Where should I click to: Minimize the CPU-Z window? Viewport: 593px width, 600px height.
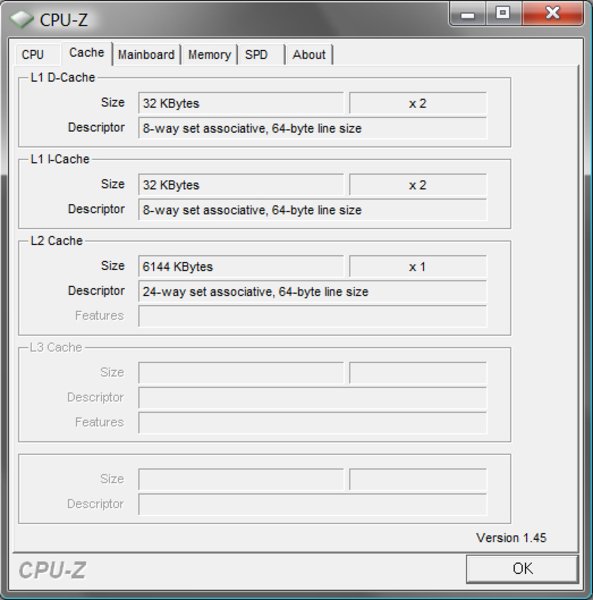[x=468, y=14]
